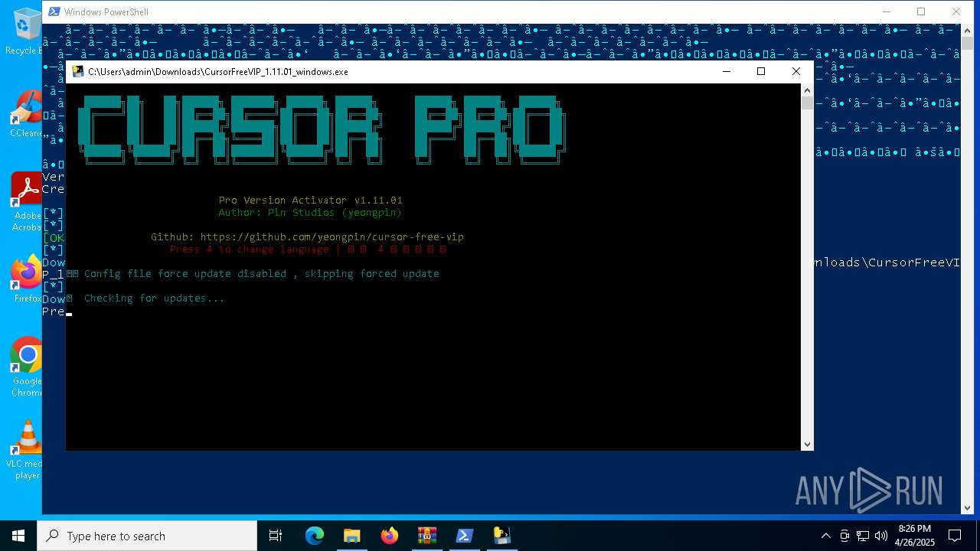Open the Windows Start menu
The width and height of the screenshot is (980, 551).
pyautogui.click(x=18, y=536)
